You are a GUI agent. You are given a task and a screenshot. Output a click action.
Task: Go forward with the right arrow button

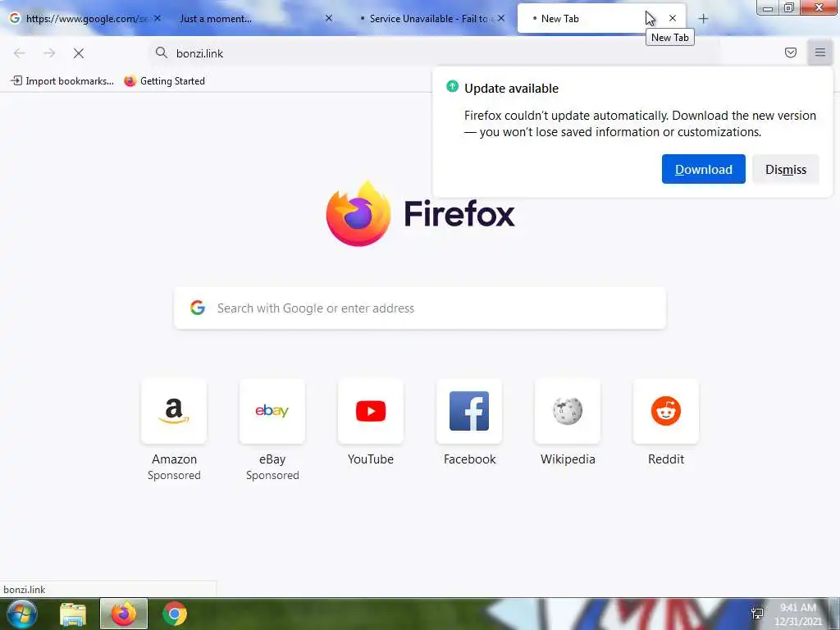49,53
